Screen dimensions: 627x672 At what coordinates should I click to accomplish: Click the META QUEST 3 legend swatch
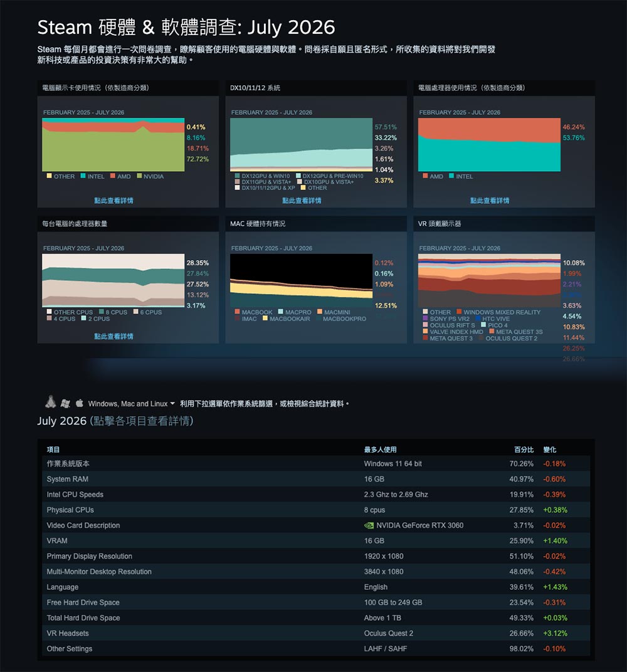426,338
